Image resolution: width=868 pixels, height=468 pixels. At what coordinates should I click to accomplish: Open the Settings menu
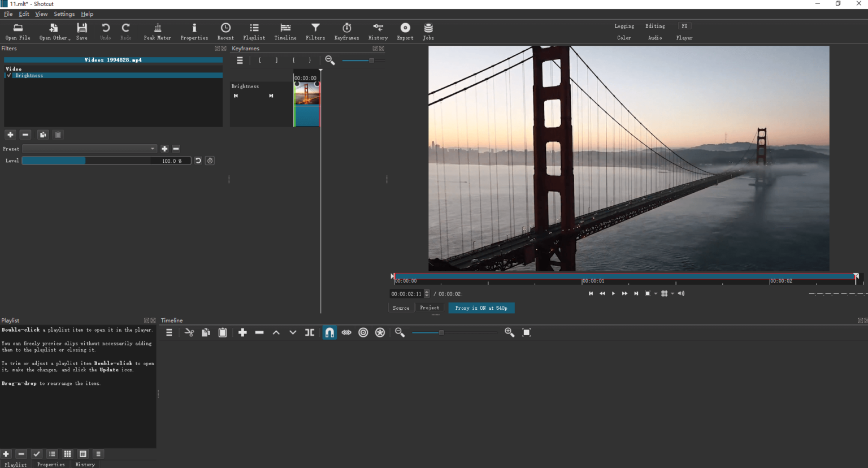point(64,14)
